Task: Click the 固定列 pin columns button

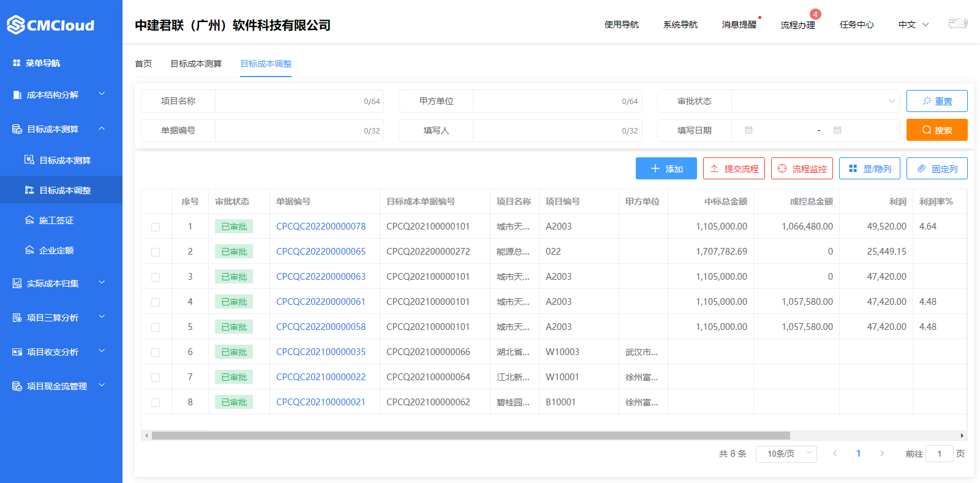Action: click(937, 168)
